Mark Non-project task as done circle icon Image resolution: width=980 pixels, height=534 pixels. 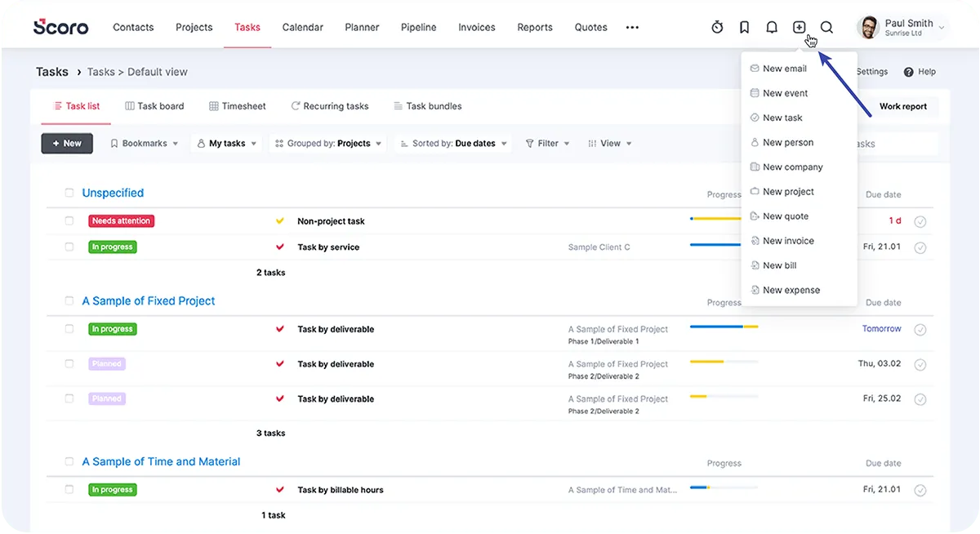click(920, 221)
